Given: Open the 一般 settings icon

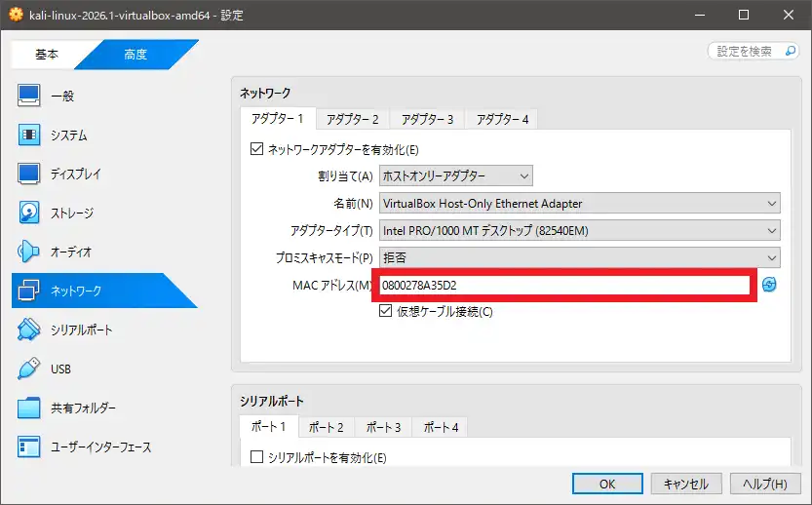Looking at the screenshot, I should pos(28,96).
